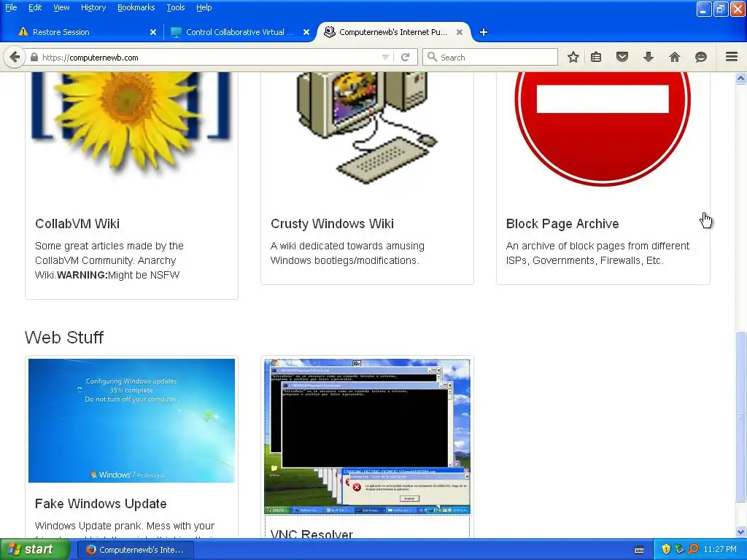This screenshot has height=560, width=747.
Task: Open the Hello chat smiley icon
Action: point(701,57)
